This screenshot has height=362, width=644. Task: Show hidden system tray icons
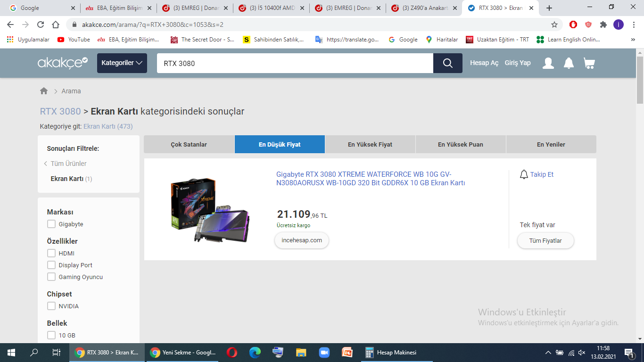coord(548,353)
